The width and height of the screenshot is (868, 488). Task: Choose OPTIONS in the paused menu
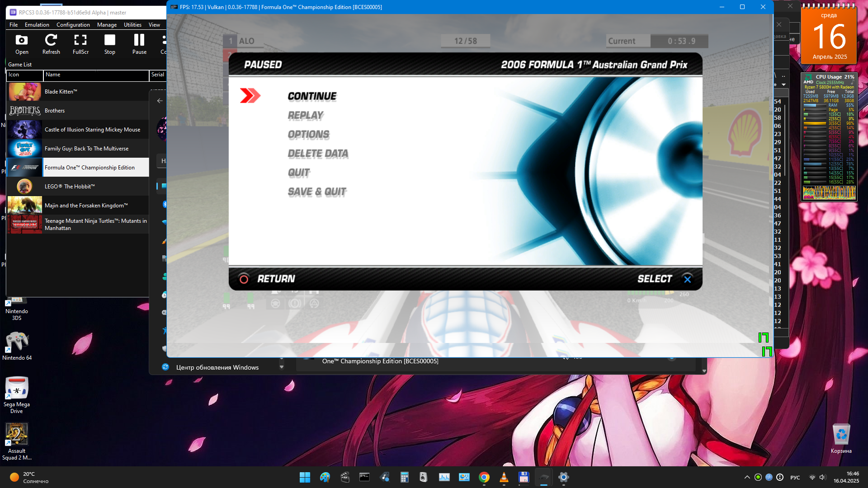coord(309,135)
